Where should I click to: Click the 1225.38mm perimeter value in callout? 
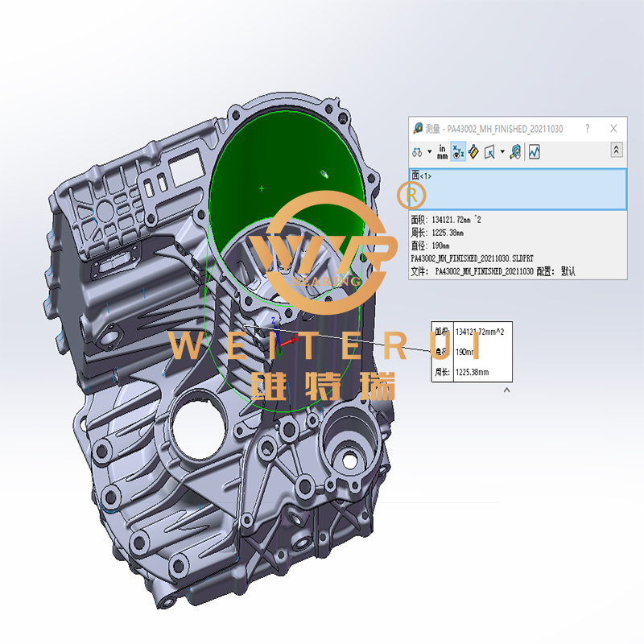[x=472, y=372]
